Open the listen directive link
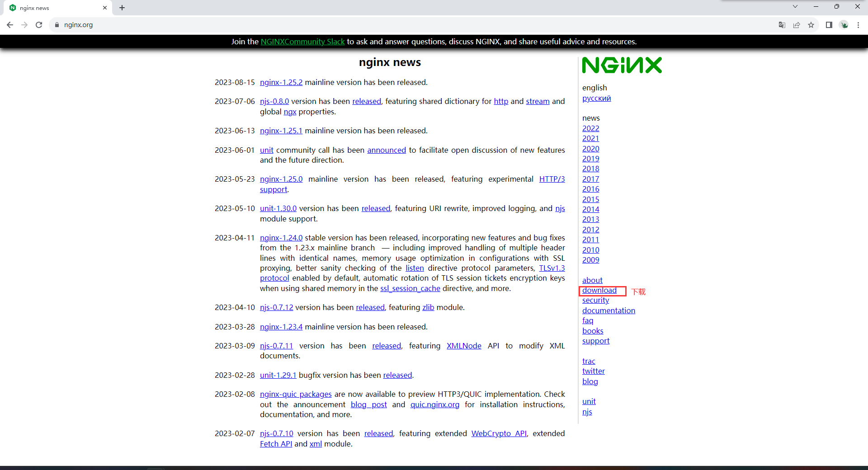868x470 pixels. (x=415, y=268)
